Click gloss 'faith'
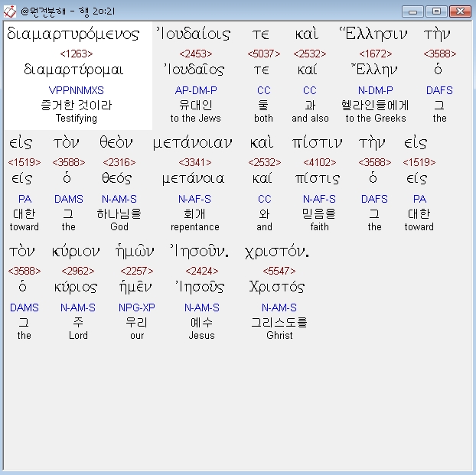This screenshot has width=476, height=475. 319,226
